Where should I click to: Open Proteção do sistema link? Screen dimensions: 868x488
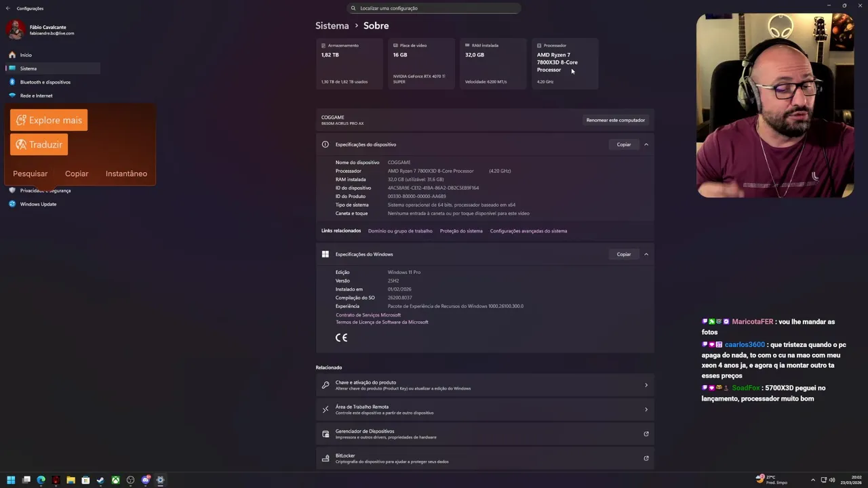461,231
